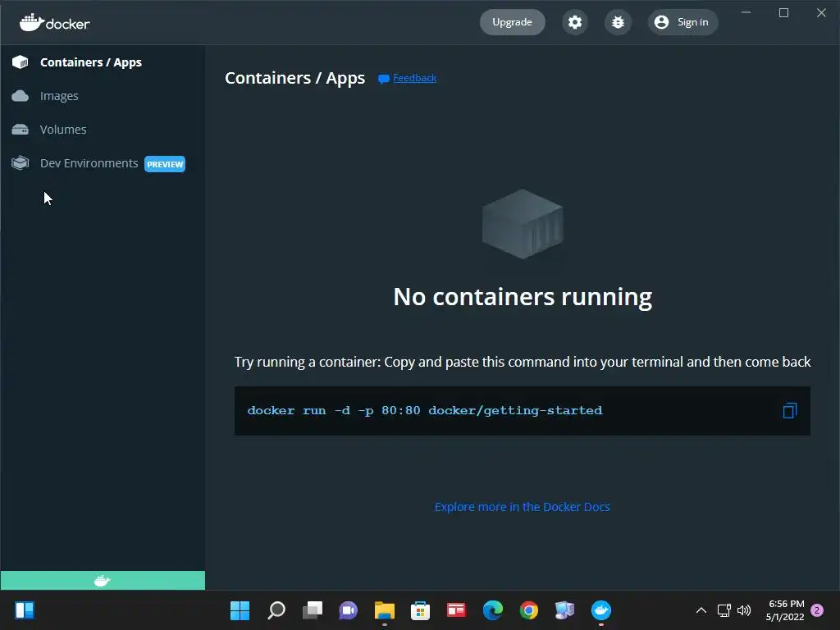Open the Volumes section

(63, 130)
